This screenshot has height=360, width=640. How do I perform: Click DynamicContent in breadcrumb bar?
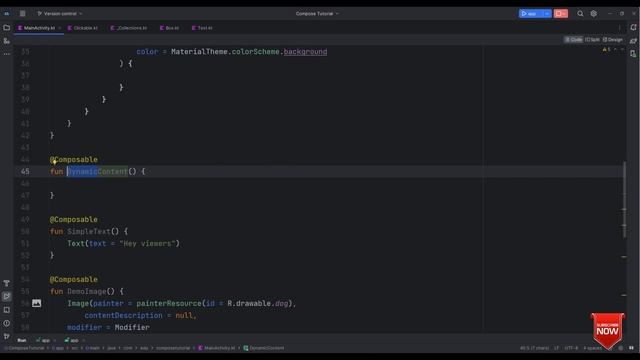click(264, 348)
